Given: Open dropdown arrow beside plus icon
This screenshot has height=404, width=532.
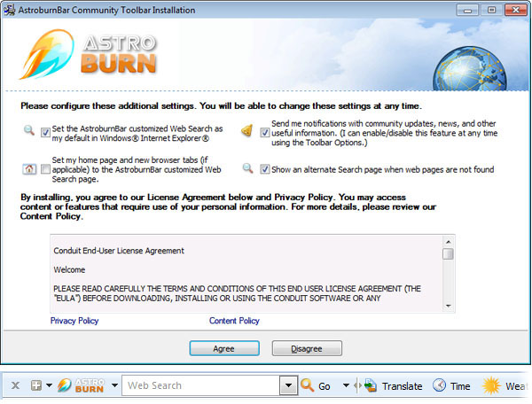Looking at the screenshot, I should coord(49,385).
